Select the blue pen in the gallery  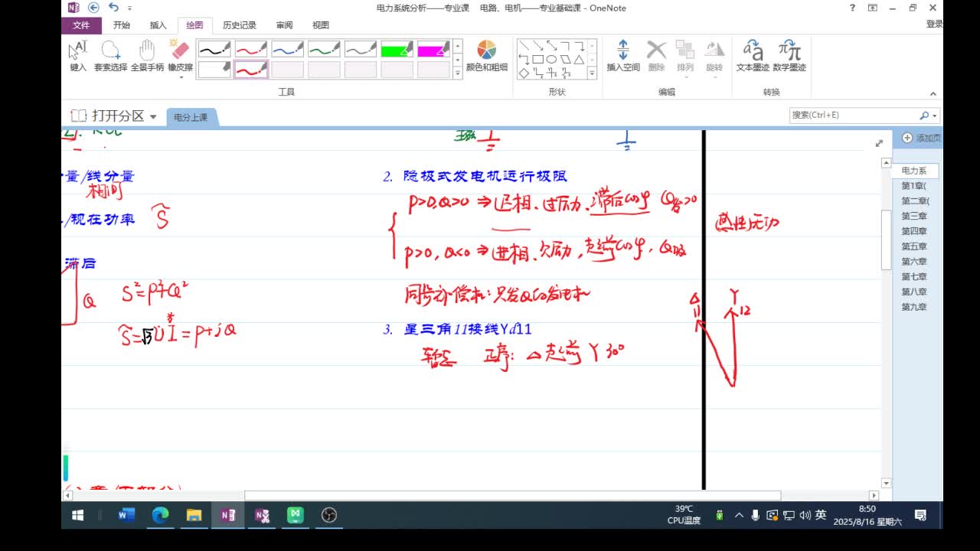(287, 50)
